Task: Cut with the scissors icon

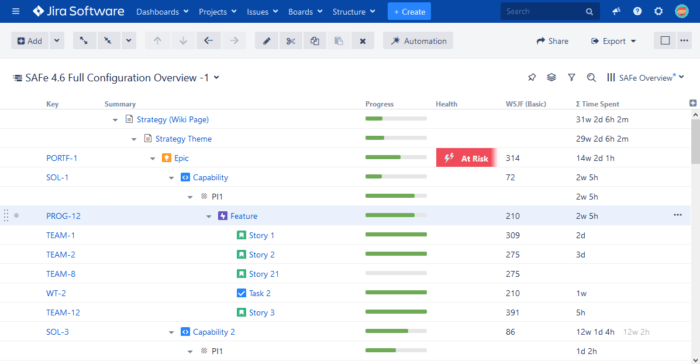Action: (x=291, y=41)
